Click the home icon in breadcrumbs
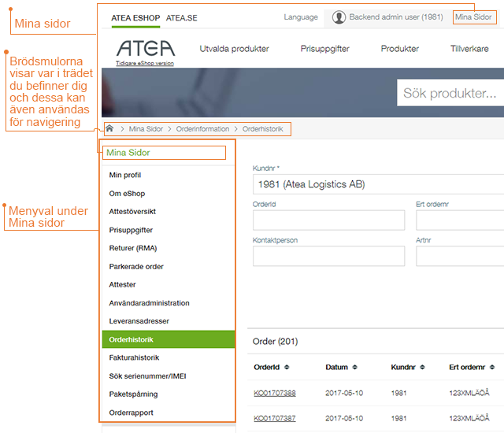The height and width of the screenshot is (433, 504). (x=110, y=129)
